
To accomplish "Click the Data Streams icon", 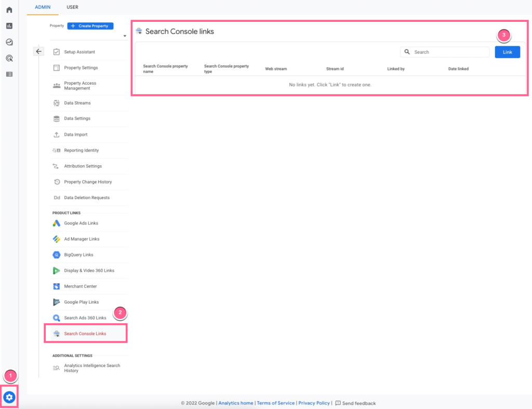I will tap(56, 103).
